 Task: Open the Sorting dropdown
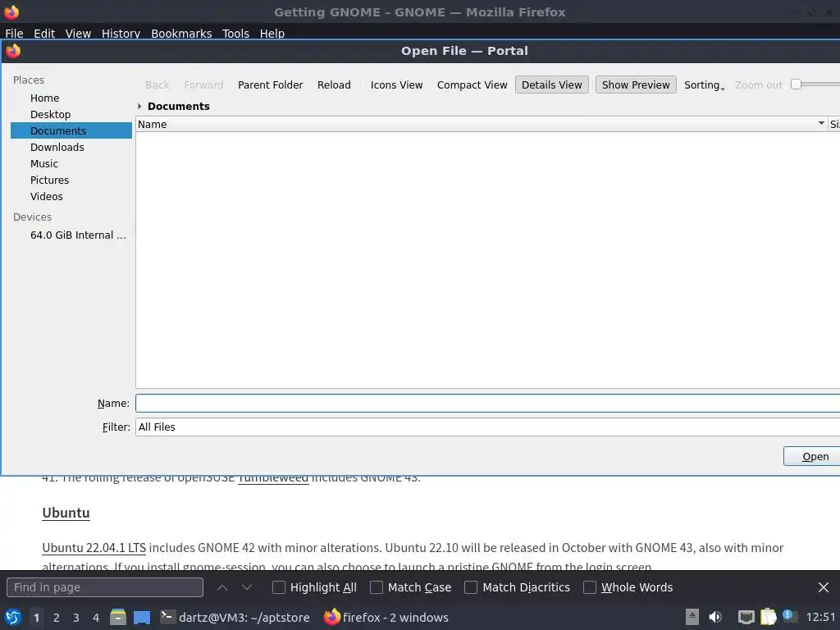point(705,84)
